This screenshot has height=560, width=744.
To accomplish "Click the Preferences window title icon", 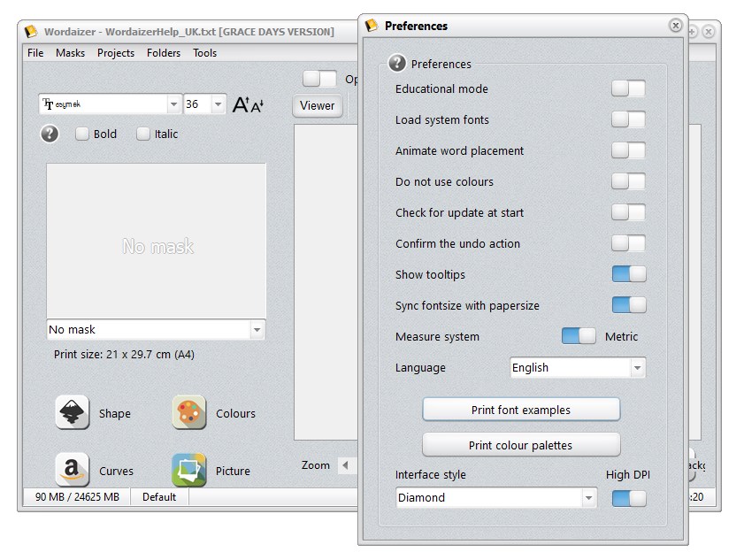I will [x=372, y=25].
